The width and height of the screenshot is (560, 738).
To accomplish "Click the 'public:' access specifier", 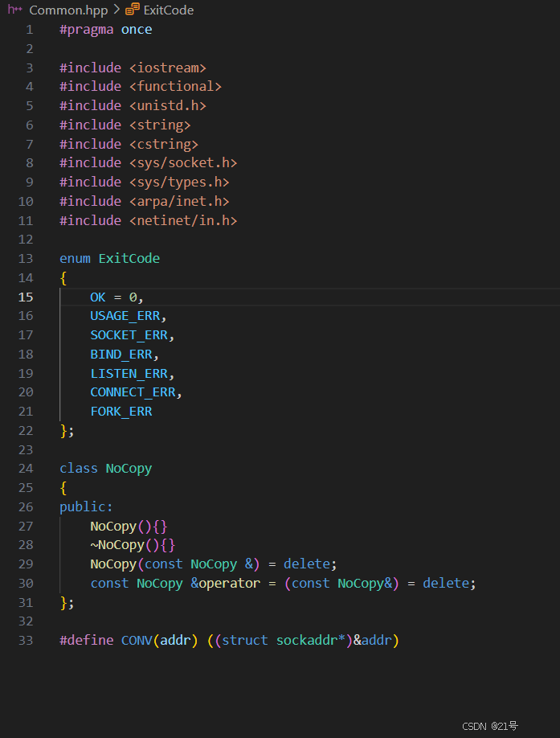I will [x=87, y=507].
